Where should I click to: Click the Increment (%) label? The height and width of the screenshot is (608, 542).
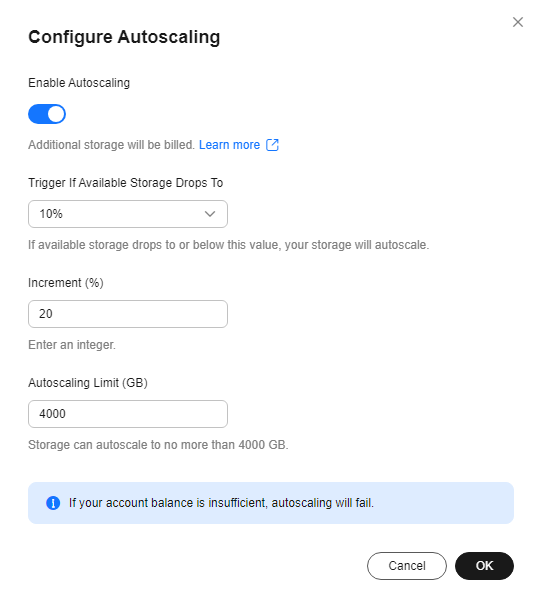66,283
